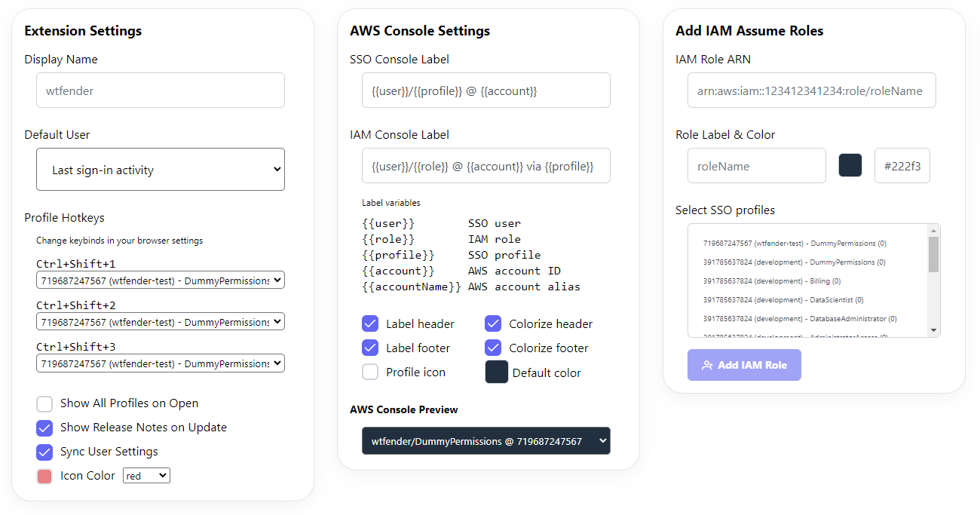980x515 pixels.
Task: Click the SSO profiles scrollbar thumb
Action: [x=934, y=254]
